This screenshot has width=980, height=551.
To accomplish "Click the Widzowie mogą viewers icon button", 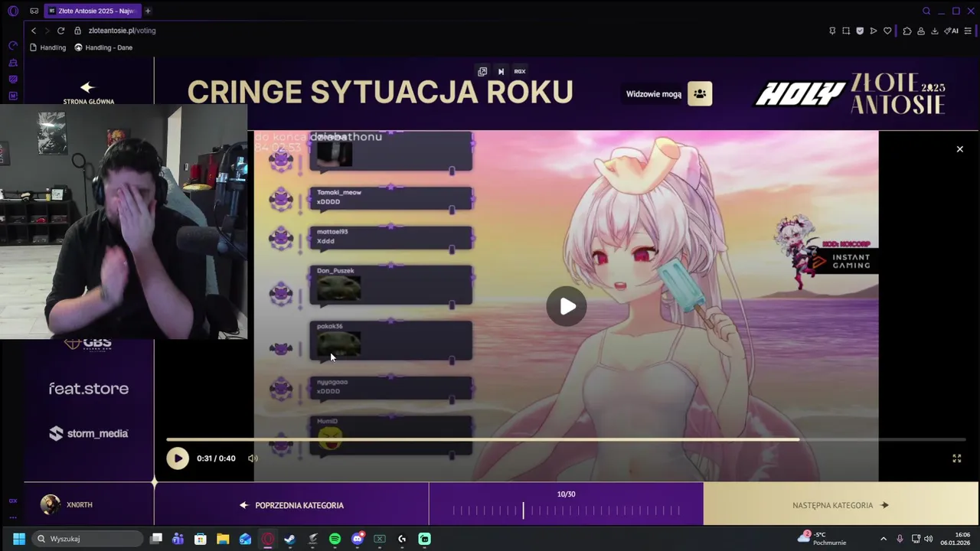I will click(700, 93).
